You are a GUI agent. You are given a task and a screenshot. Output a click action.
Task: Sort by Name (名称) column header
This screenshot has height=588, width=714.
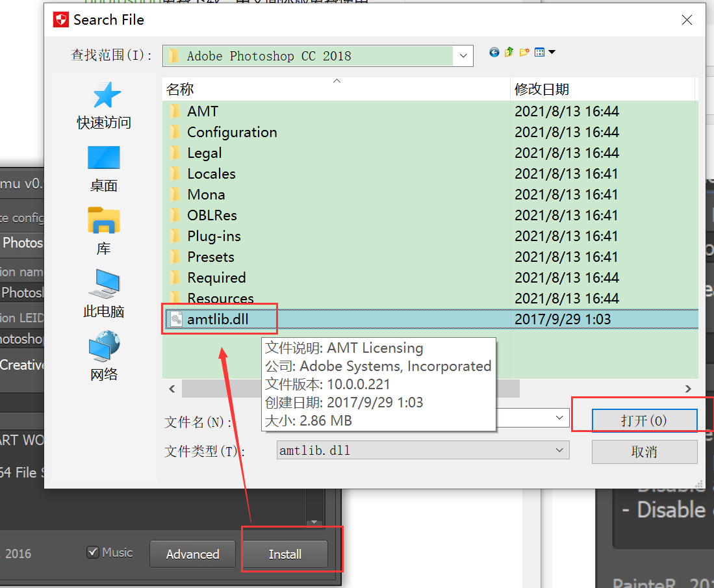336,89
